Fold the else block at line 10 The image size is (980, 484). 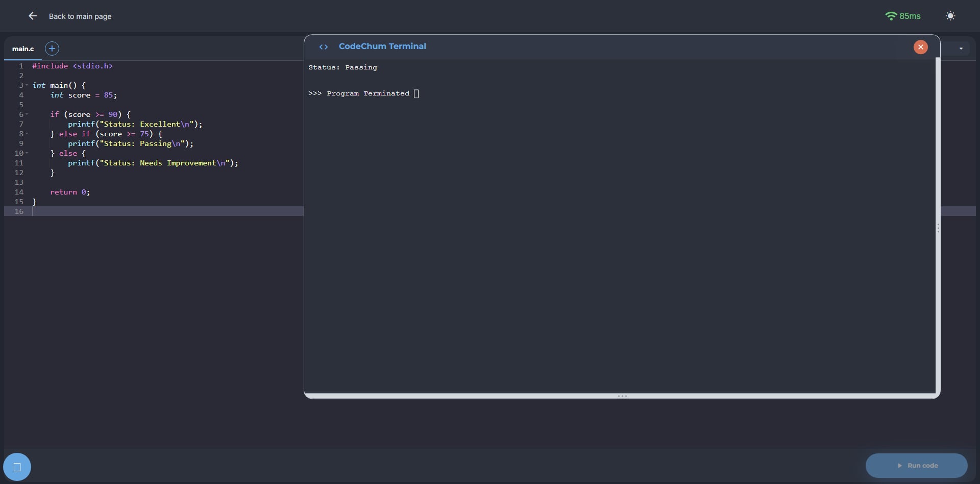point(27,153)
